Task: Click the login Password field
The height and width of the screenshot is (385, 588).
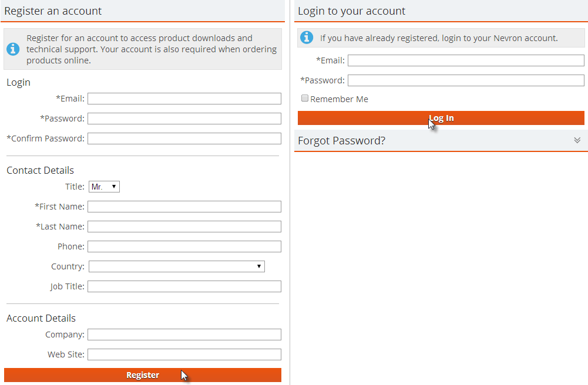Action: [466, 80]
